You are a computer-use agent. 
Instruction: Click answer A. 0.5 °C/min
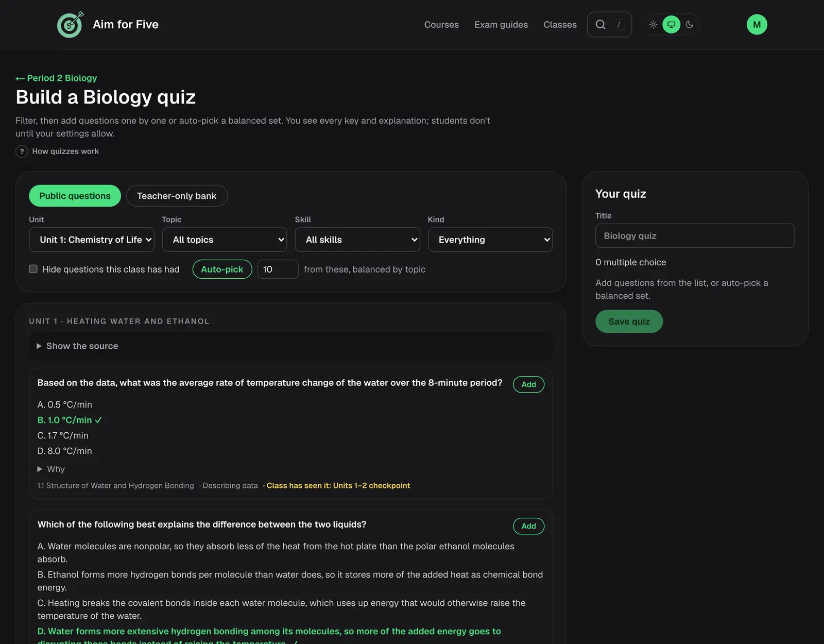click(x=65, y=405)
